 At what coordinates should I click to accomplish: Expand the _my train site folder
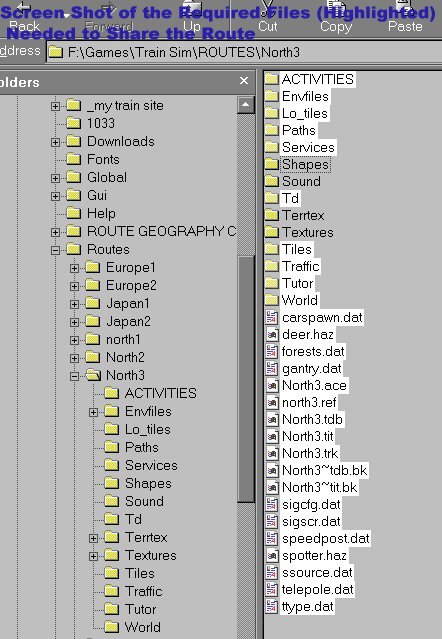tap(55, 106)
